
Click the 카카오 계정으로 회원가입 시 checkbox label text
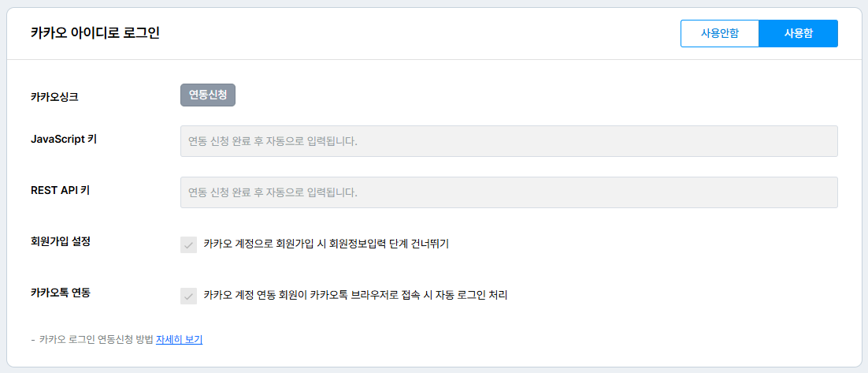[x=325, y=244]
